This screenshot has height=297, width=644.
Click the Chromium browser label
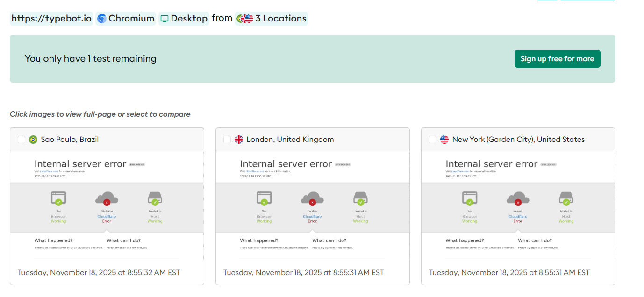131,19
